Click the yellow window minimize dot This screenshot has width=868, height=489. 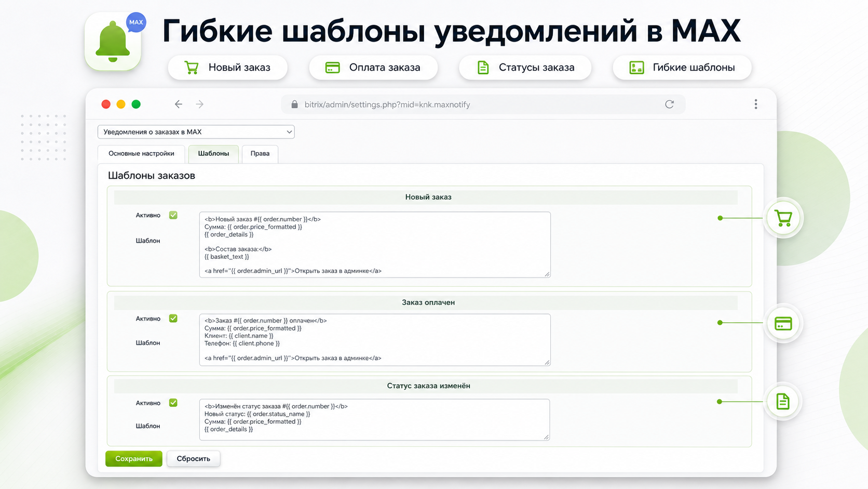tap(121, 104)
